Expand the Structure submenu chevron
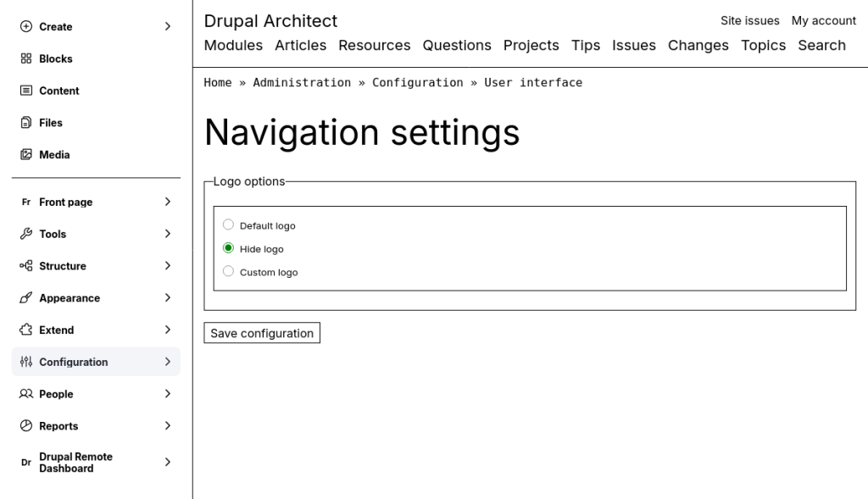Viewport: 868px width, 499px height. [168, 266]
